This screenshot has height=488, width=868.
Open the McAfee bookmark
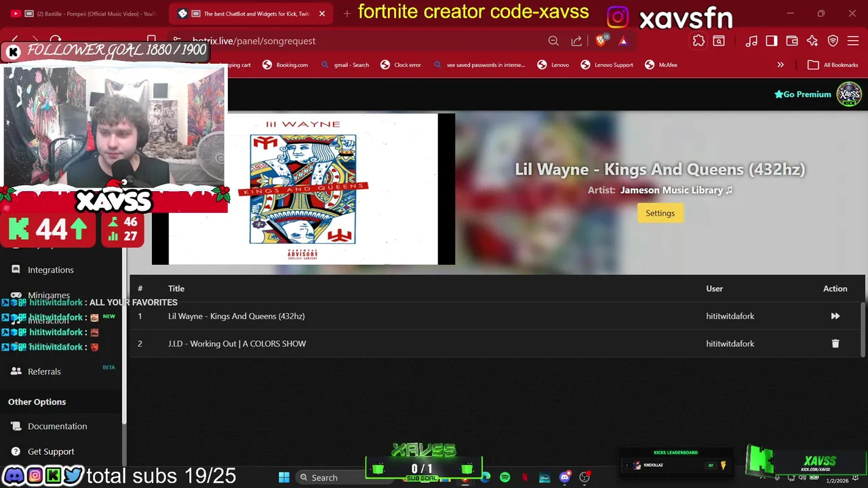tap(661, 65)
